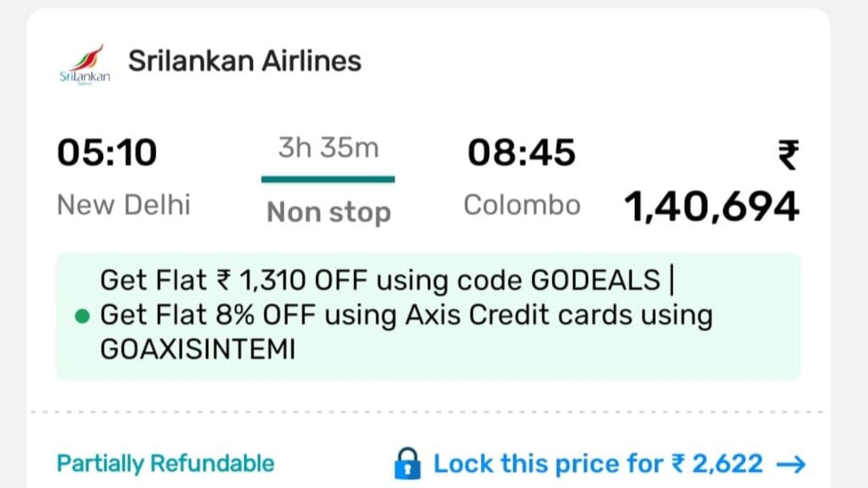Open the Partially Refundable details
This screenshot has height=488, width=868.
tap(165, 464)
